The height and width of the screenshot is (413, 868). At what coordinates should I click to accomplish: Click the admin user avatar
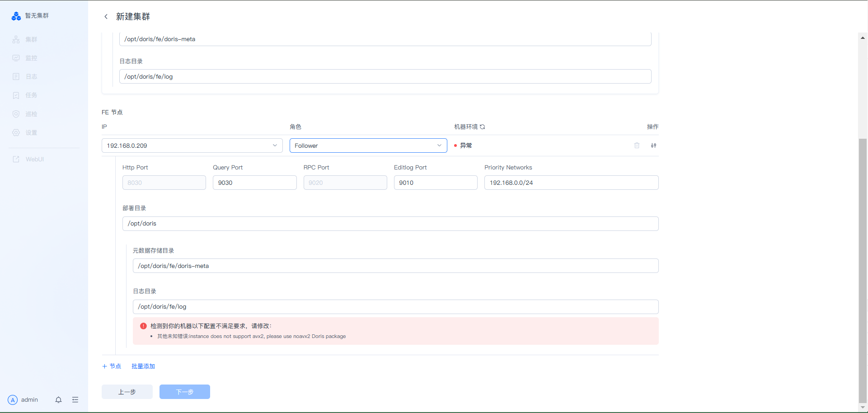point(13,400)
